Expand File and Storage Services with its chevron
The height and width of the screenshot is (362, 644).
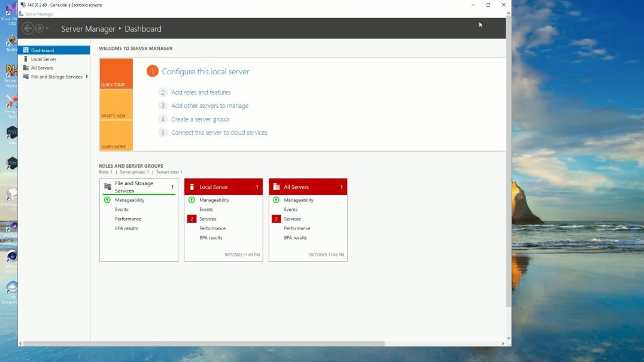(x=87, y=77)
